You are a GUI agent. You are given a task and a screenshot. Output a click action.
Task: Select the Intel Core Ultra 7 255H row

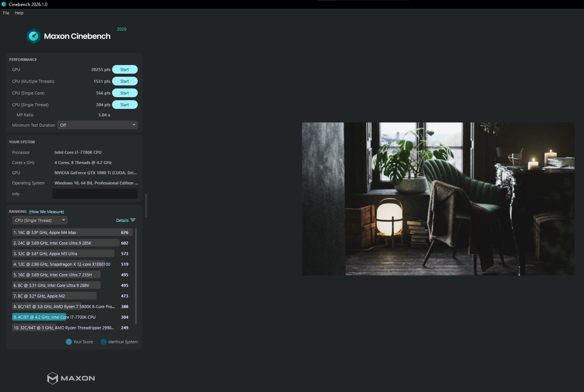(72, 275)
